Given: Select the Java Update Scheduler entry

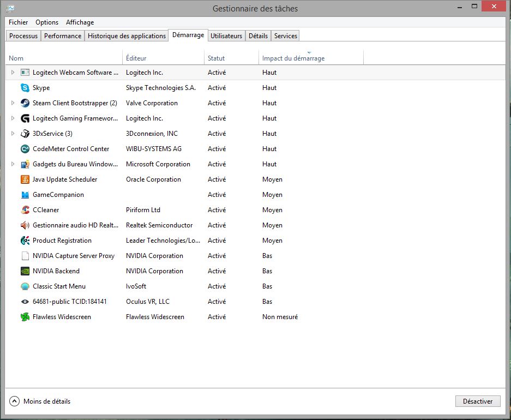Looking at the screenshot, I should [65, 179].
